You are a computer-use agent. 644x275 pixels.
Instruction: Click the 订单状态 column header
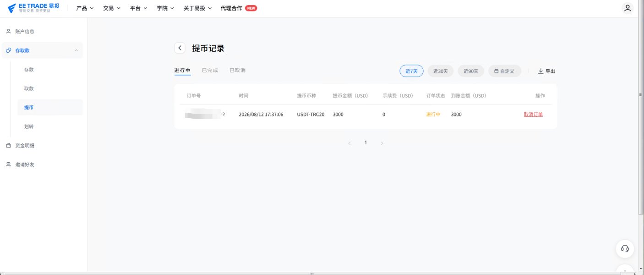pos(436,96)
